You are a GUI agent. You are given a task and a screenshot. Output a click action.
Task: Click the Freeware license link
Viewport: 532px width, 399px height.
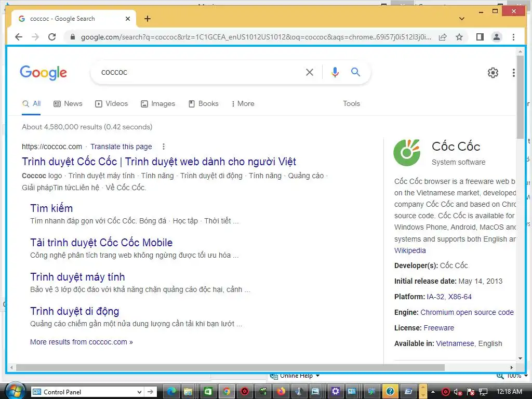pos(438,328)
